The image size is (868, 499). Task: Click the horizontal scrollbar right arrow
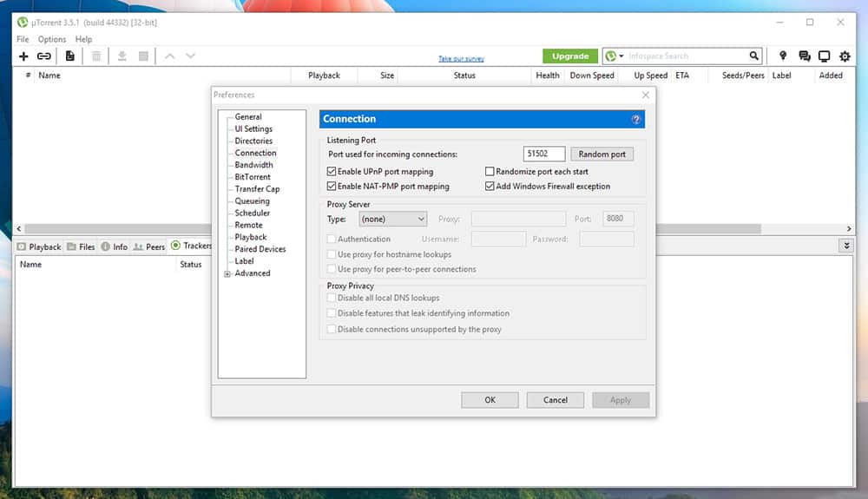pos(849,228)
